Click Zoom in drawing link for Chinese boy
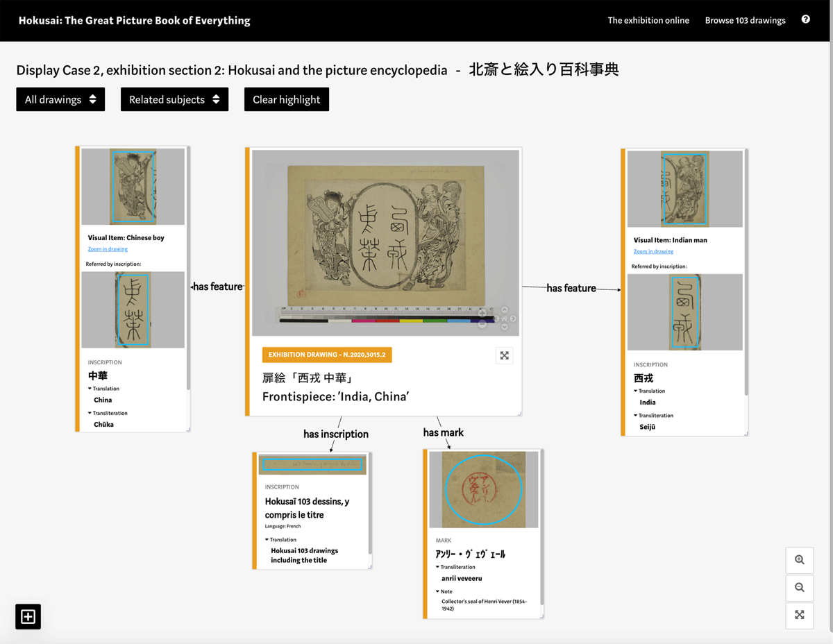 coord(108,248)
